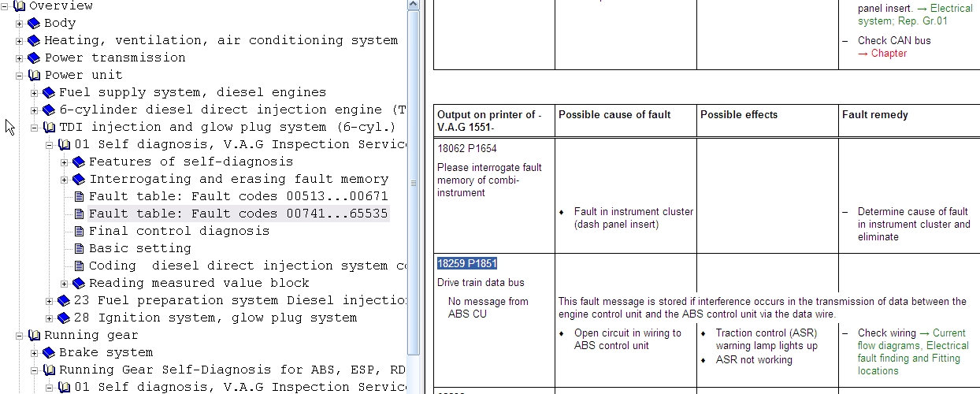This screenshot has width=980, height=394.
Task: Open Interrogating and erasing fault memory
Action: tap(238, 179)
